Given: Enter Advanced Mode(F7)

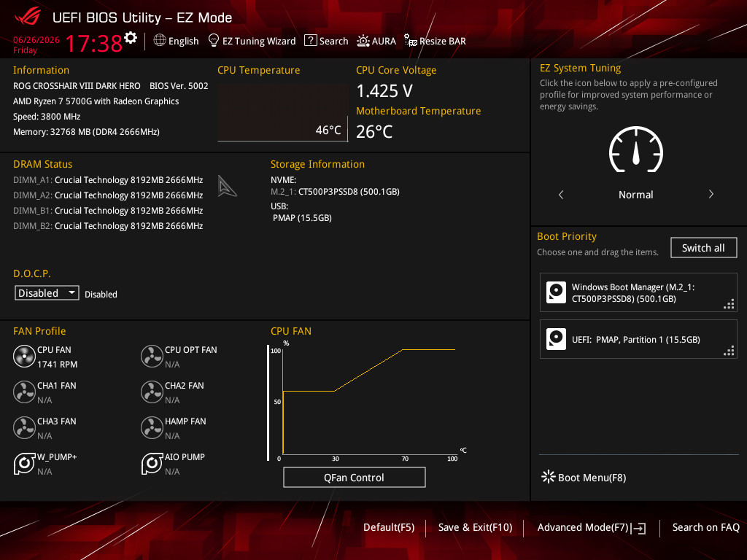Looking at the screenshot, I should tap(592, 528).
